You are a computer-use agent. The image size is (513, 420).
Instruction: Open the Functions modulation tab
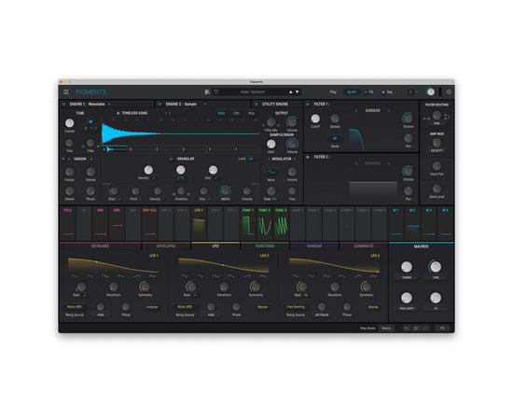265,245
